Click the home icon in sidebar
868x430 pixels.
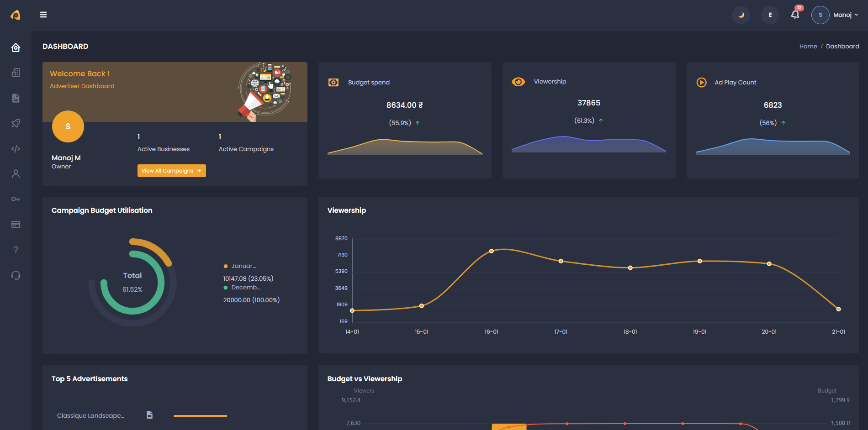click(16, 47)
